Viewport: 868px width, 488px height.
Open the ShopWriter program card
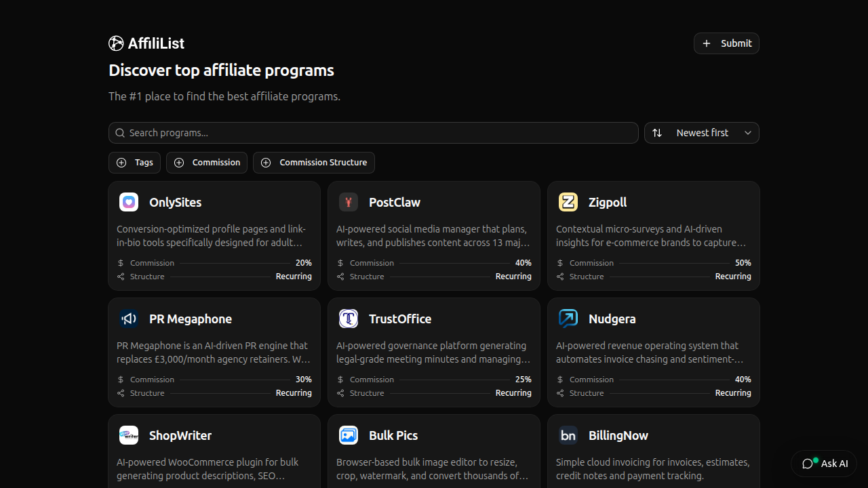coord(214,451)
